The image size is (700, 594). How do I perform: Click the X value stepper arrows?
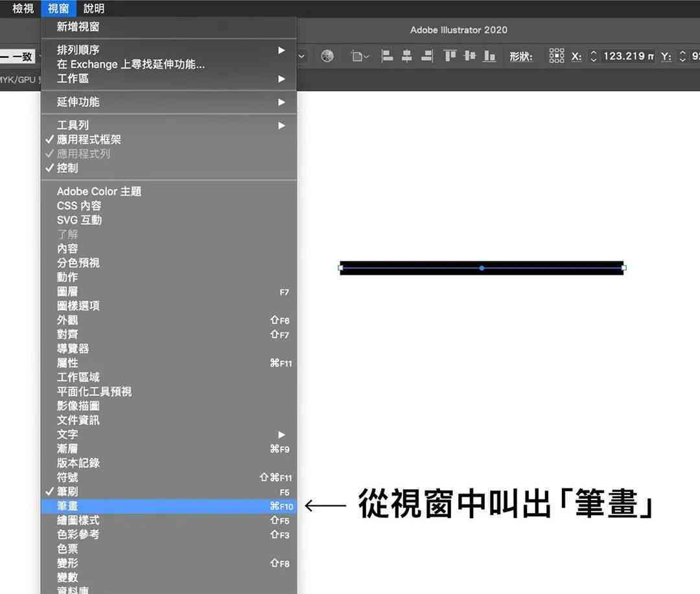click(593, 56)
